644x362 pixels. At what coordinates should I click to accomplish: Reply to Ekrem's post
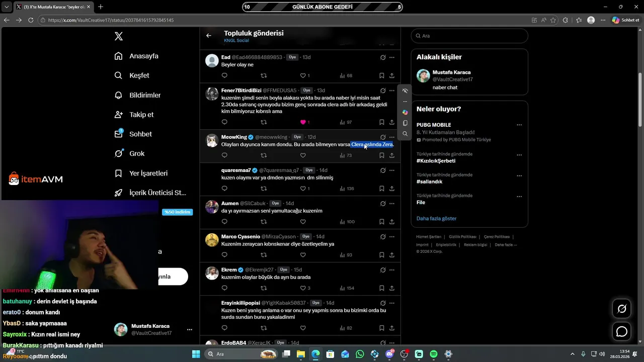[x=224, y=288]
